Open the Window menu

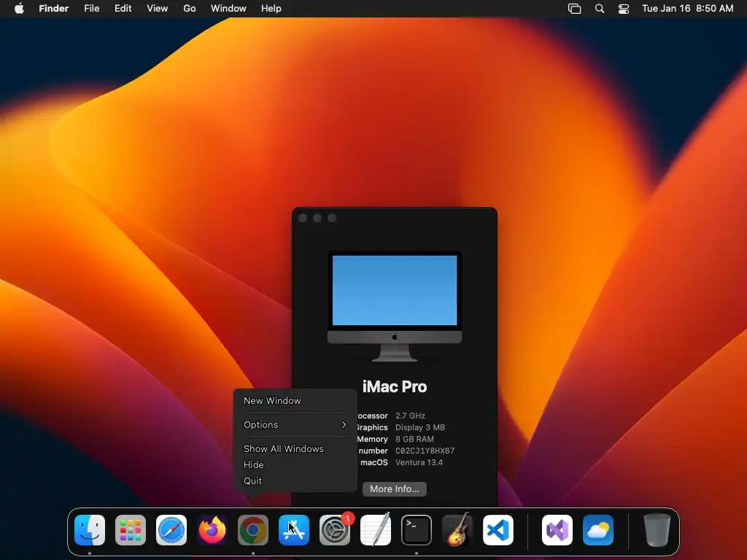click(228, 9)
